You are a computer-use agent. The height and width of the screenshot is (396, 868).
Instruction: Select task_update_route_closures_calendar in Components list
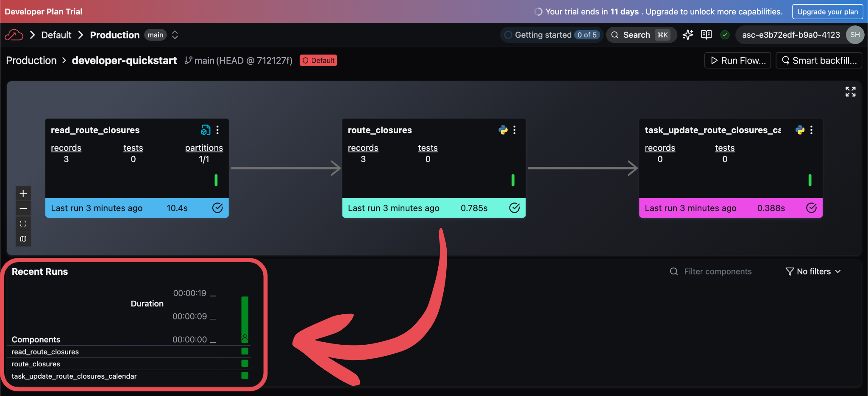[x=74, y=376]
